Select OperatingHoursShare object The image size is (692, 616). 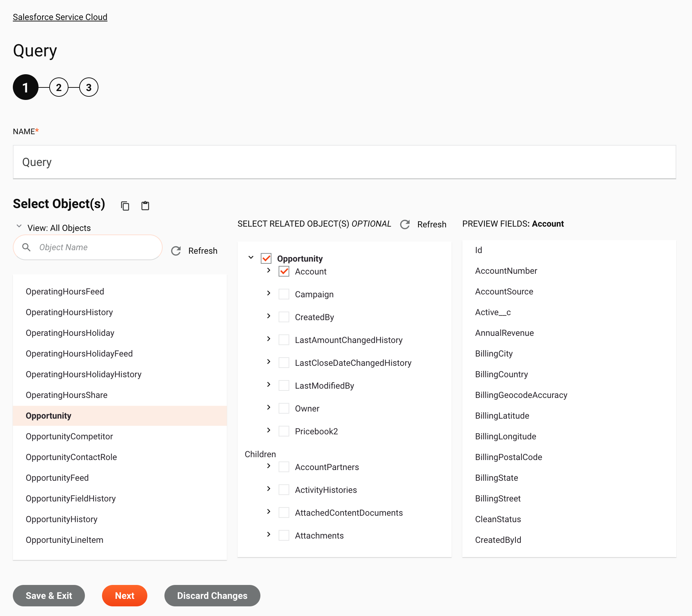(x=120, y=395)
